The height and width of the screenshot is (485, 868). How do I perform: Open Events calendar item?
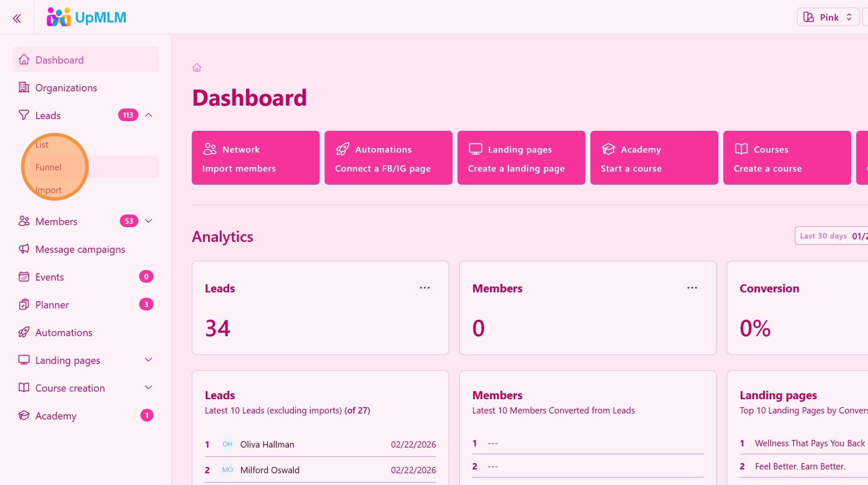49,277
